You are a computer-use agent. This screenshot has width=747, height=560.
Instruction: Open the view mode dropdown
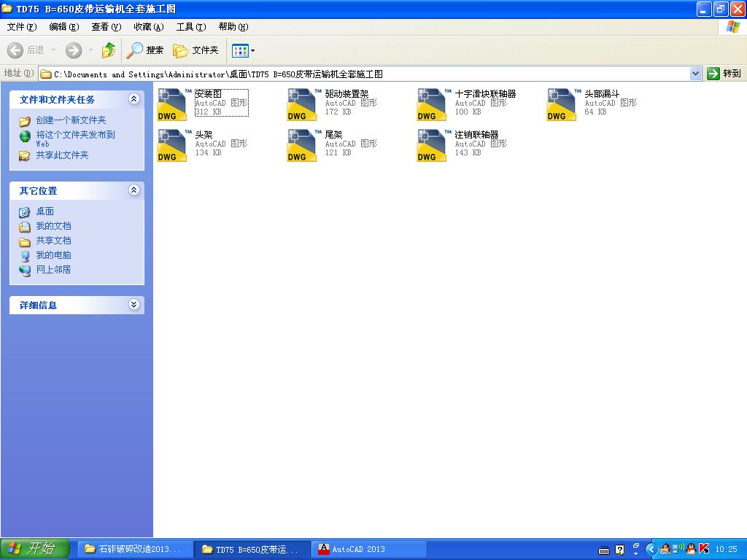244,50
